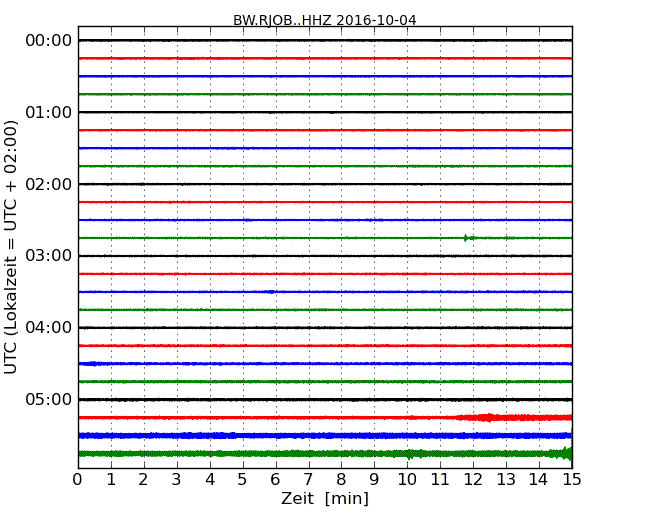Image resolution: width=650 pixels, height=520 pixels.
Task: Click the Zeit [min] horizontal axis label
Action: pyautogui.click(x=325, y=498)
